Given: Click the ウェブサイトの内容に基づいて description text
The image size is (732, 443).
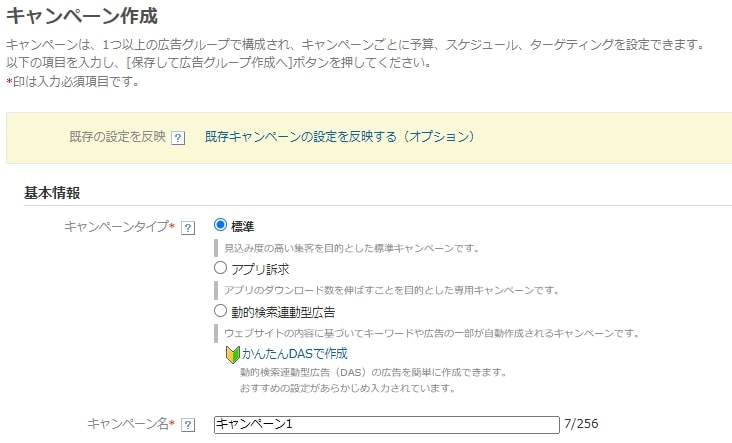Looking at the screenshot, I should coord(432,333).
